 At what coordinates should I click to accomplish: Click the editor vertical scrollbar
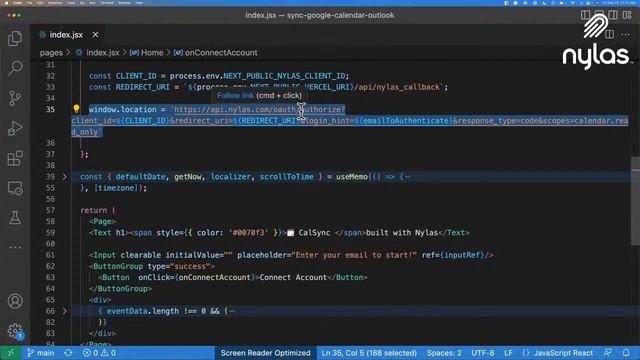point(635,201)
